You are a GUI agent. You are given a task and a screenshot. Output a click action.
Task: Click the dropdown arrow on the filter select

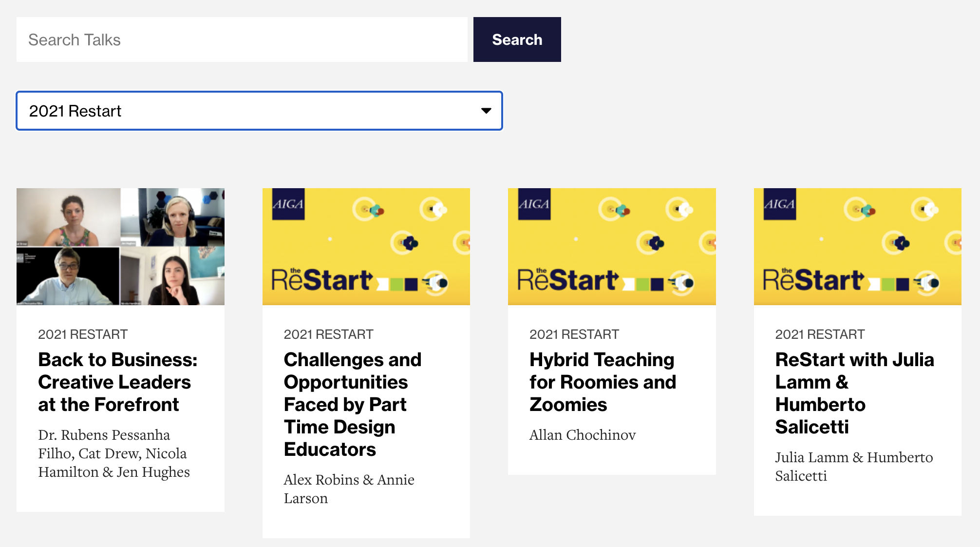coord(486,111)
